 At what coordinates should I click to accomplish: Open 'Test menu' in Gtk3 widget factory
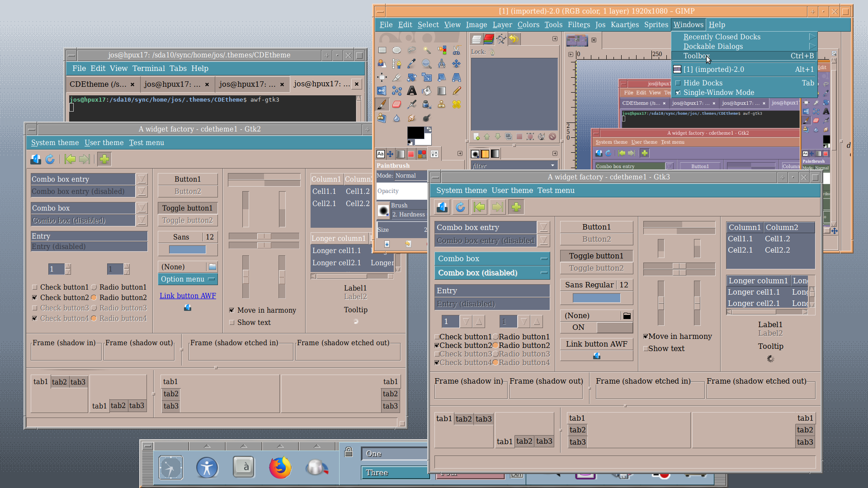pyautogui.click(x=556, y=191)
